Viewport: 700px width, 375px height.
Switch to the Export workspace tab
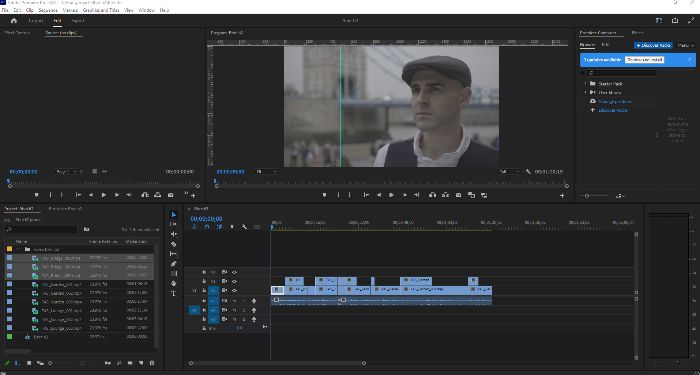coord(78,21)
